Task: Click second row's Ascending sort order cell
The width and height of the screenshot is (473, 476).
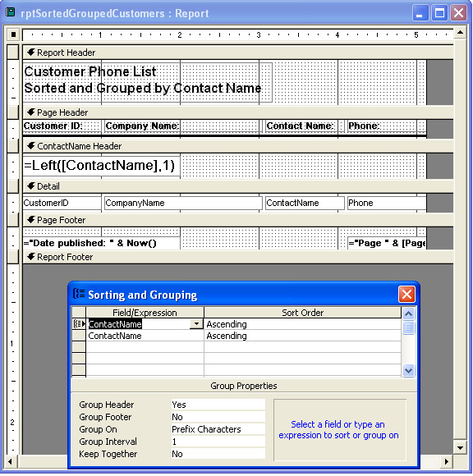Action: (302, 336)
